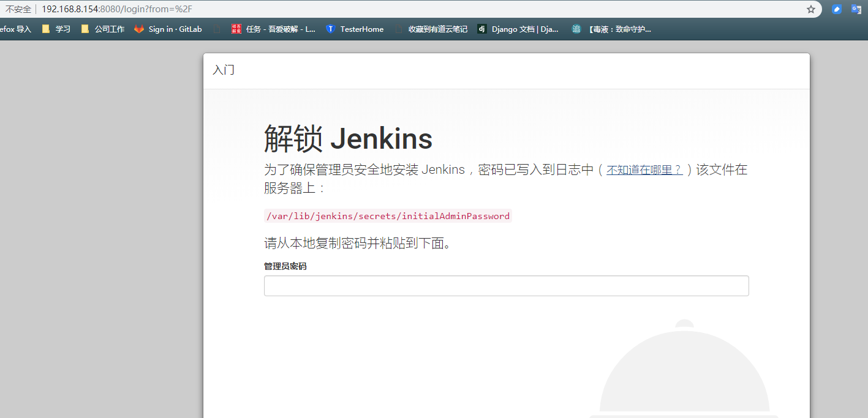
Task: Open the Sign in · GitLab bookmark
Action: point(168,29)
